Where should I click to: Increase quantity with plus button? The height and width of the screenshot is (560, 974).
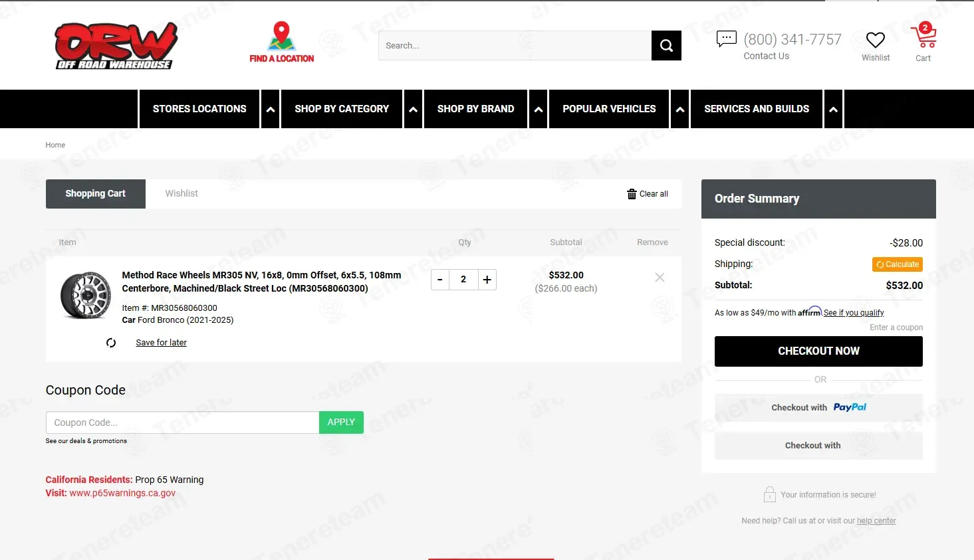click(x=487, y=280)
